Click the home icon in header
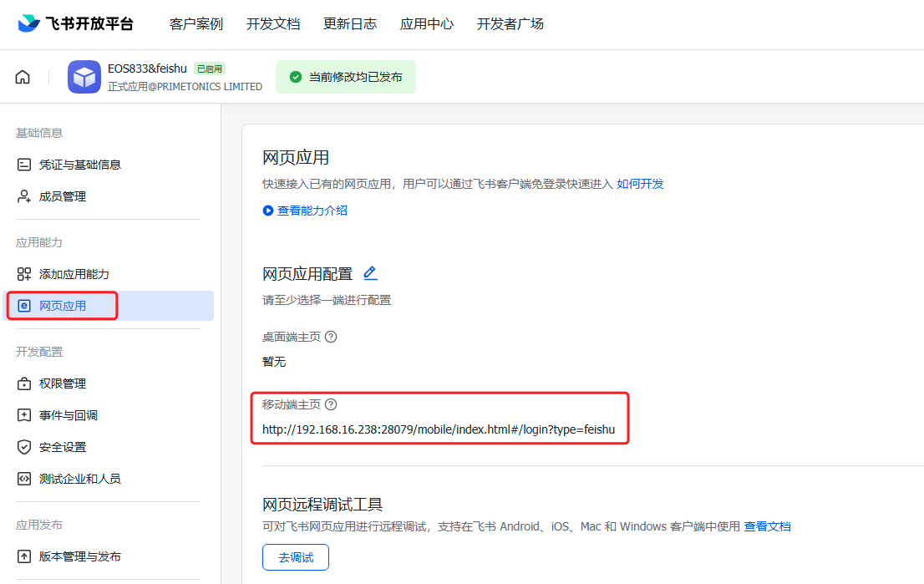The width and height of the screenshot is (924, 584). pos(23,77)
